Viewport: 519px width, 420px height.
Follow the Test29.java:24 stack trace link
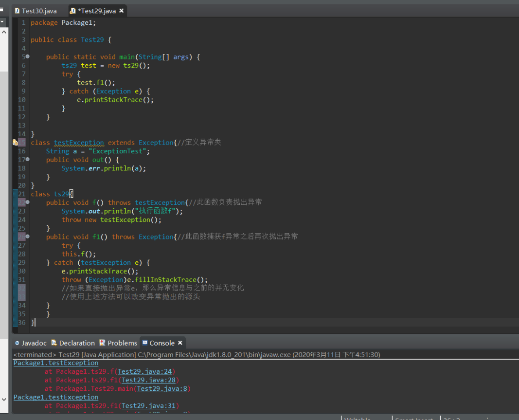(144, 371)
